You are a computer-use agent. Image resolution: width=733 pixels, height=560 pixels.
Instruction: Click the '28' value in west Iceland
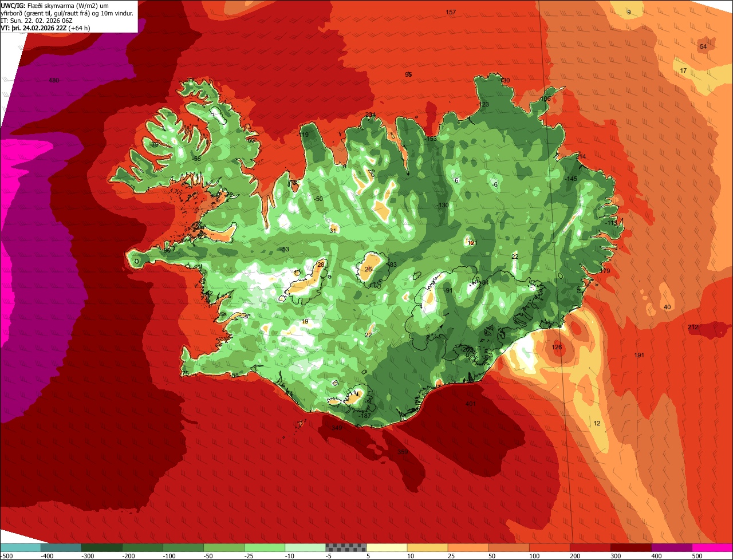pos(321,264)
